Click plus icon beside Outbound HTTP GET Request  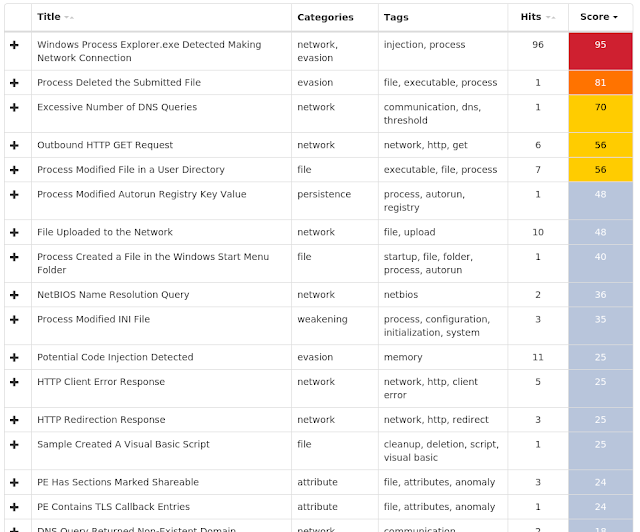(15, 145)
